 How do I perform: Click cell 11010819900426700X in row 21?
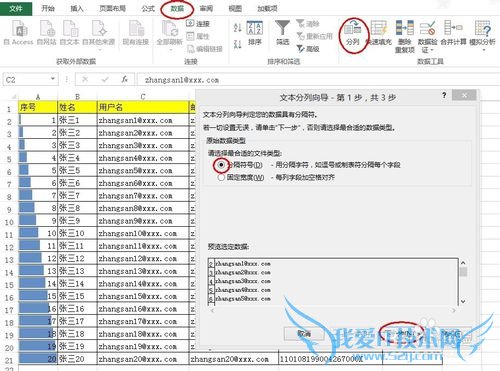[330, 359]
